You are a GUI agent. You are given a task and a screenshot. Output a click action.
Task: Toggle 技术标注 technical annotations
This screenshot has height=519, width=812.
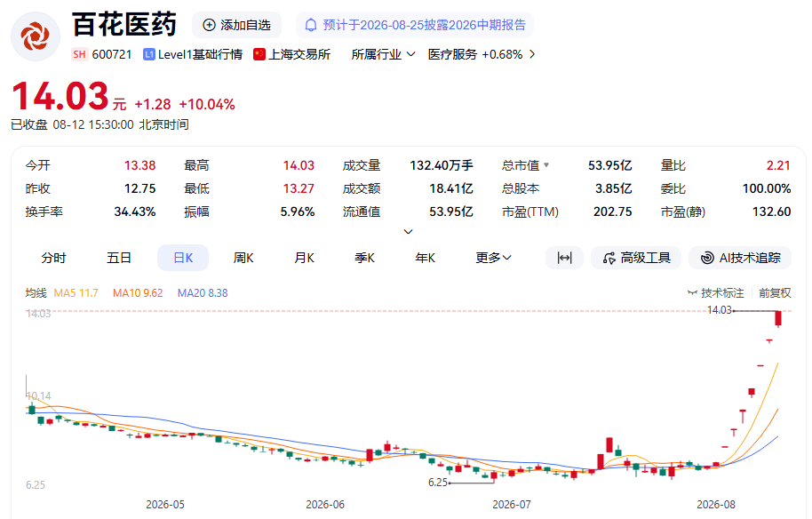tap(716, 293)
